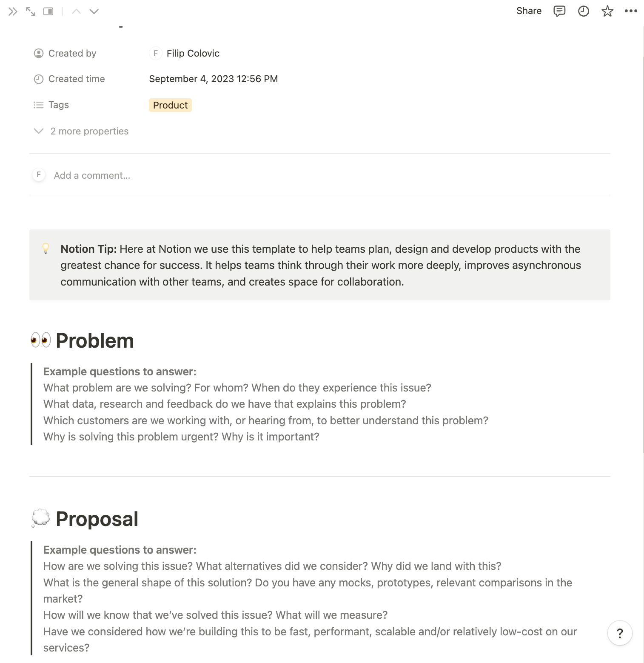Open the Created time property menu
Image resolution: width=644 pixels, height=663 pixels.
[76, 79]
